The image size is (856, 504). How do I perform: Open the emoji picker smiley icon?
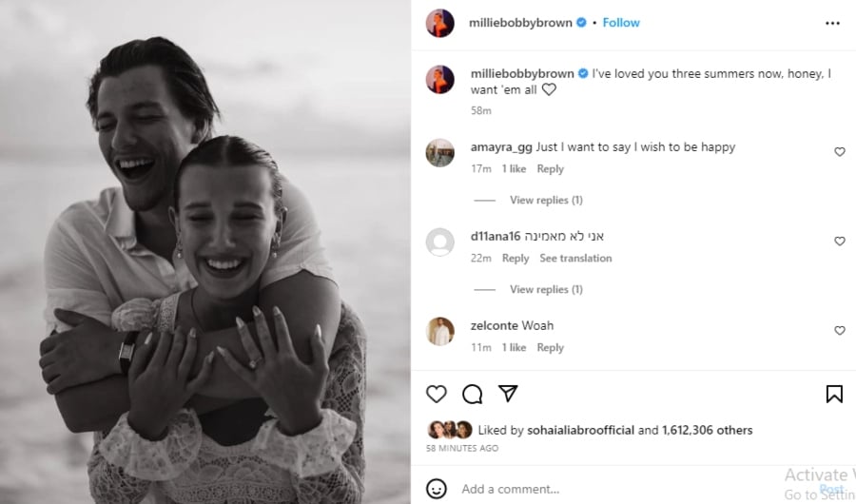[x=437, y=489]
